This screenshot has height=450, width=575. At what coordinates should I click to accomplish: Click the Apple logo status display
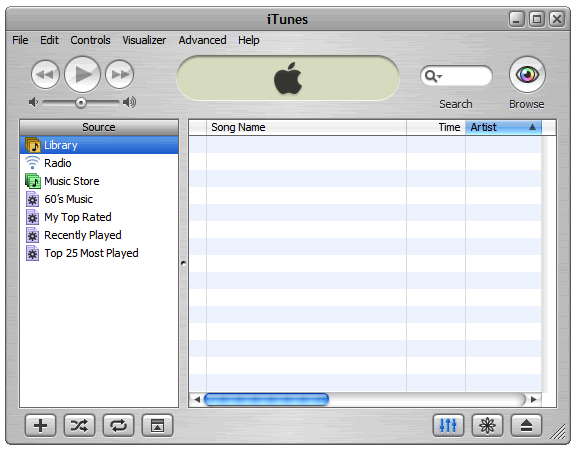pyautogui.click(x=288, y=78)
